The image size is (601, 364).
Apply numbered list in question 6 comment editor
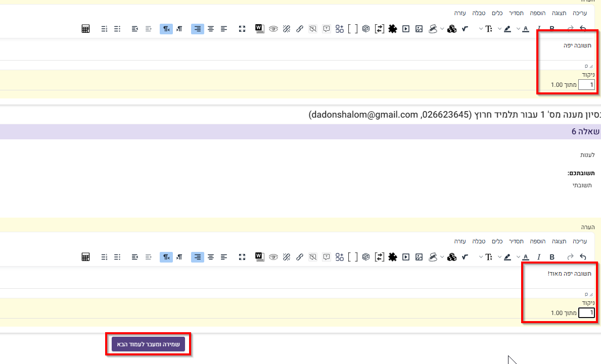(104, 257)
